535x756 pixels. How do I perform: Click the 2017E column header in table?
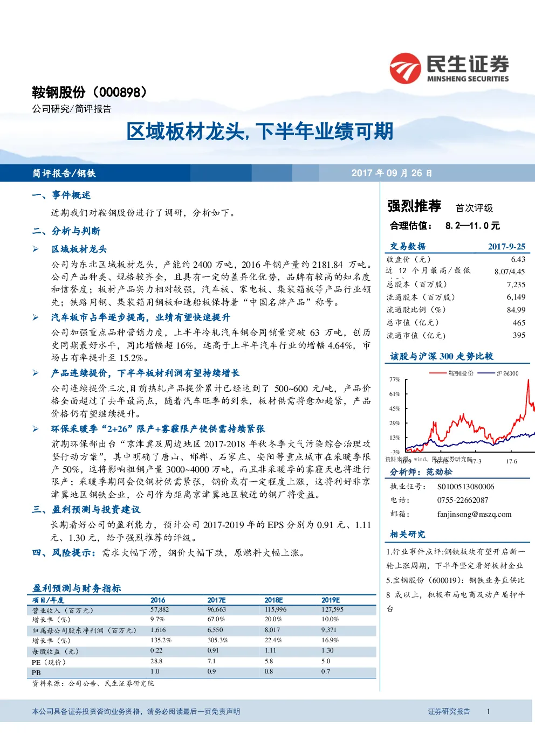tap(216, 600)
